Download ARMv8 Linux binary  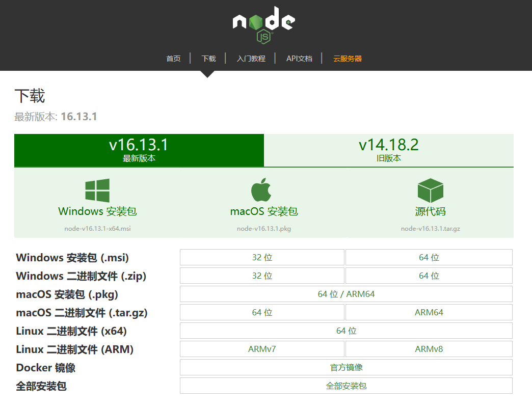[429, 349]
